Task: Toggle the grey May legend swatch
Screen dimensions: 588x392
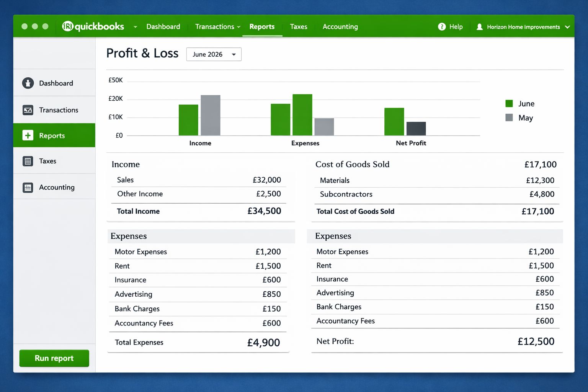Action: click(509, 118)
